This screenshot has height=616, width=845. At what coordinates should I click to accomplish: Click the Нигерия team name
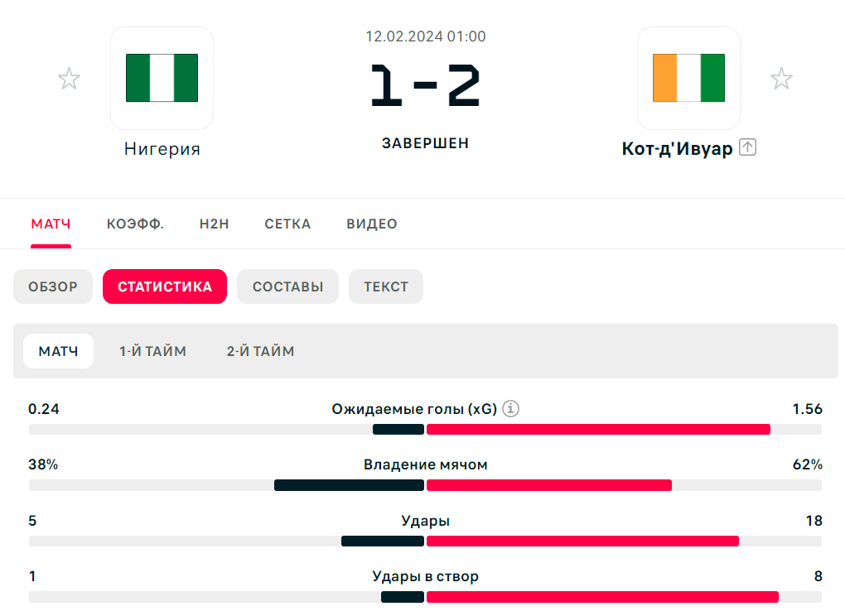pos(162,148)
